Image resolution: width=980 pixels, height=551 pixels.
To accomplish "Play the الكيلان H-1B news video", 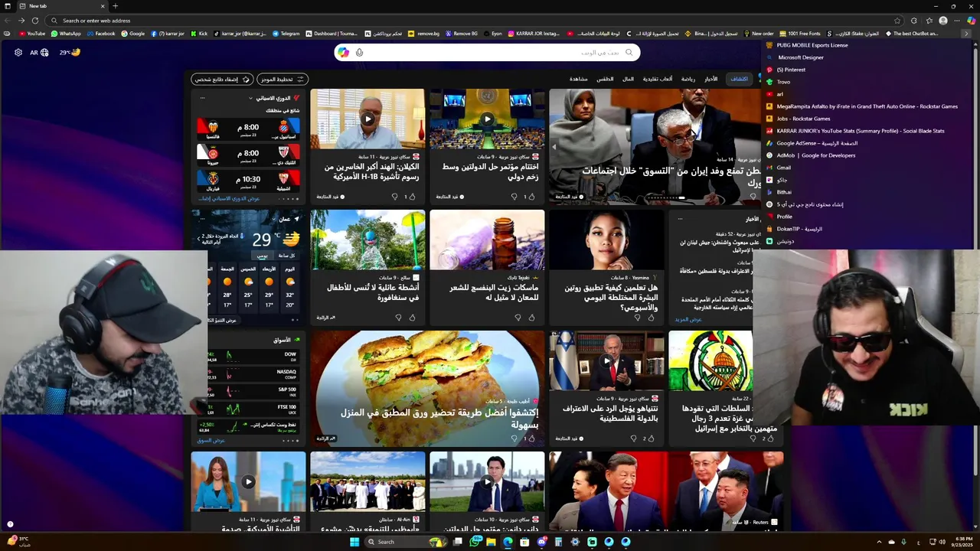I will [x=367, y=119].
